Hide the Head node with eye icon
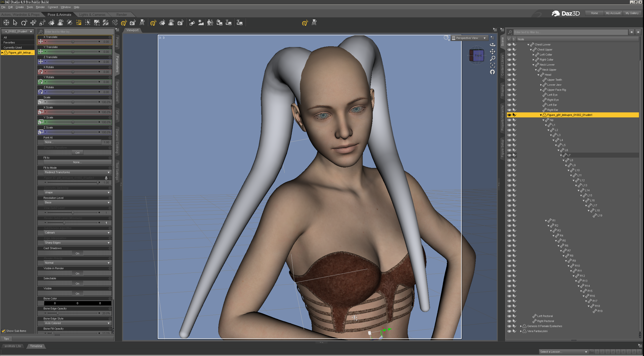Screen dimensions: 644x356 coord(509,75)
